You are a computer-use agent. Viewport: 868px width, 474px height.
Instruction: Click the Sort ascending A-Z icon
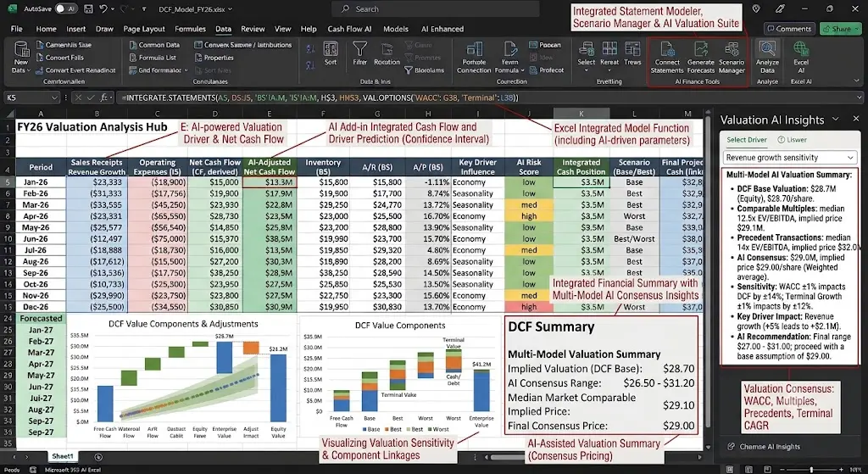[x=310, y=50]
